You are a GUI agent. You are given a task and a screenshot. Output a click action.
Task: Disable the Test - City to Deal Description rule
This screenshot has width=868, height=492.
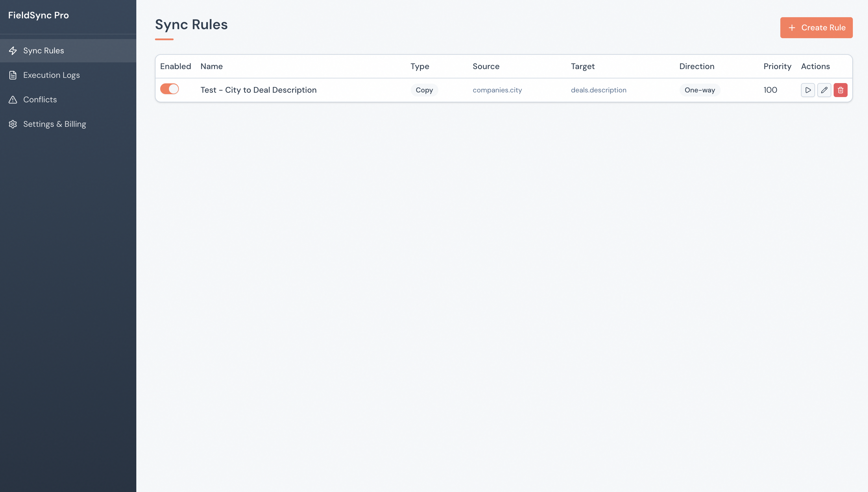pyautogui.click(x=170, y=89)
